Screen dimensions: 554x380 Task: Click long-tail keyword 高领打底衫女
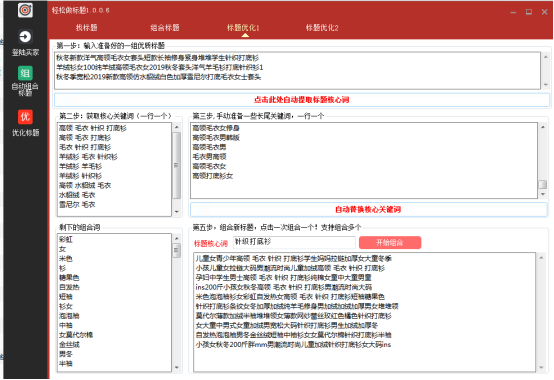click(213, 176)
